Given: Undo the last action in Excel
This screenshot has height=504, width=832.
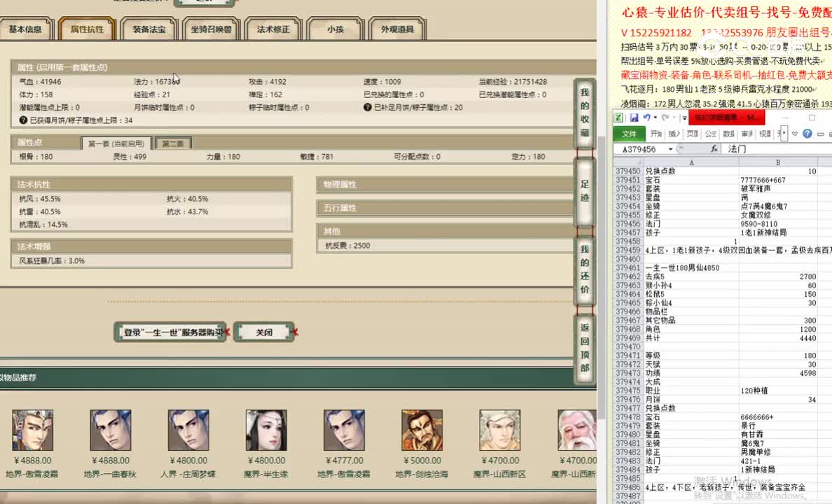Looking at the screenshot, I should pyautogui.click(x=648, y=118).
